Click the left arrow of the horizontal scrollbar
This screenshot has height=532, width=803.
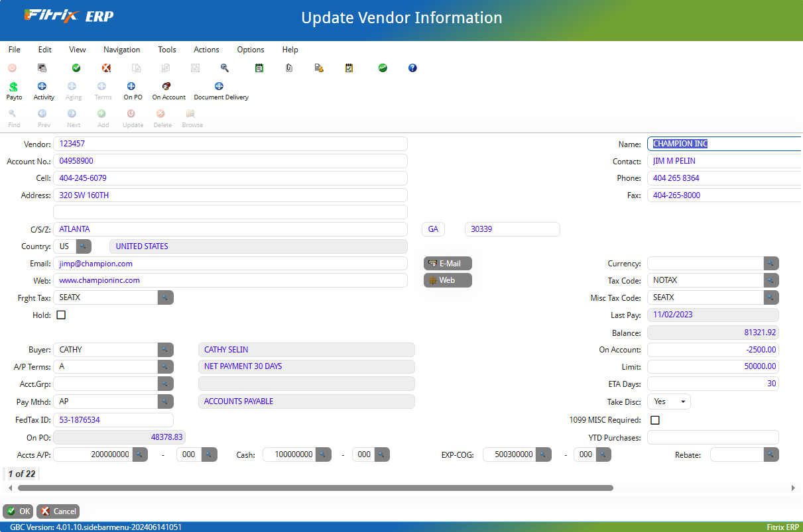pyautogui.click(x=10, y=488)
